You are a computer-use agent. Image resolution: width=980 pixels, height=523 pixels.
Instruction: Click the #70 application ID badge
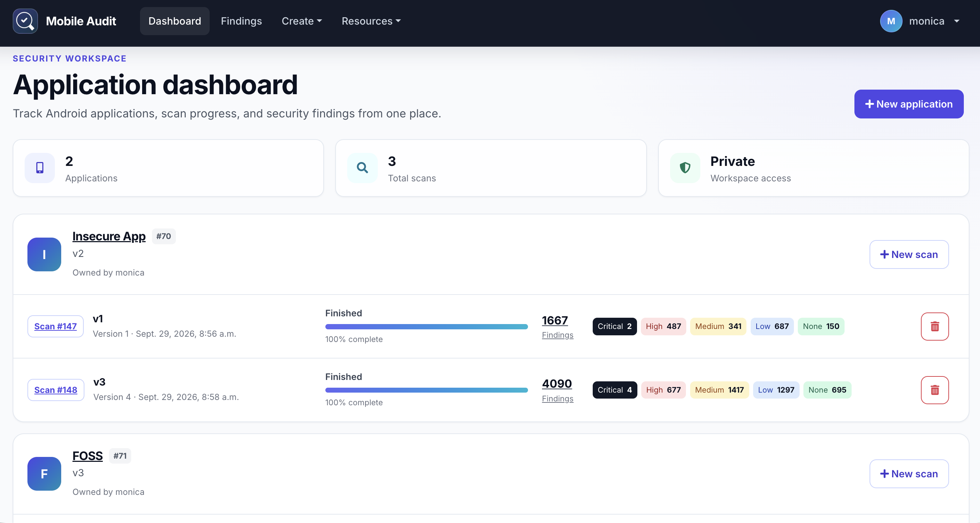click(x=164, y=237)
